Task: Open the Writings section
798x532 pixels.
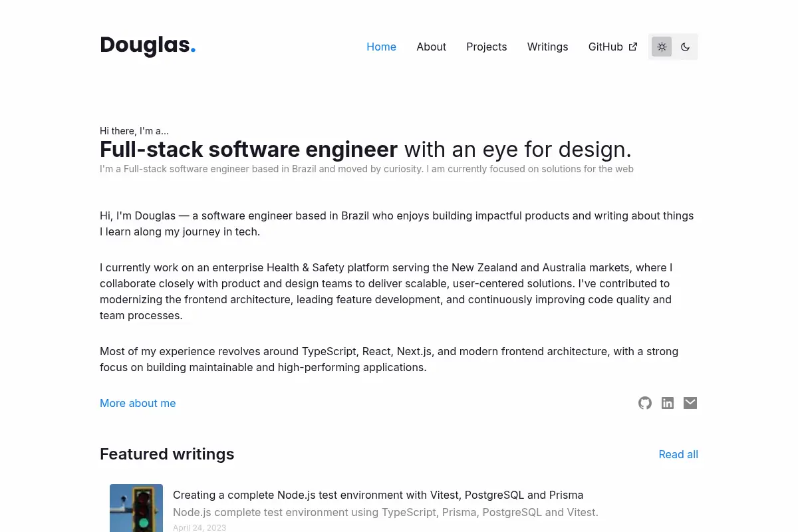Action: [x=547, y=47]
